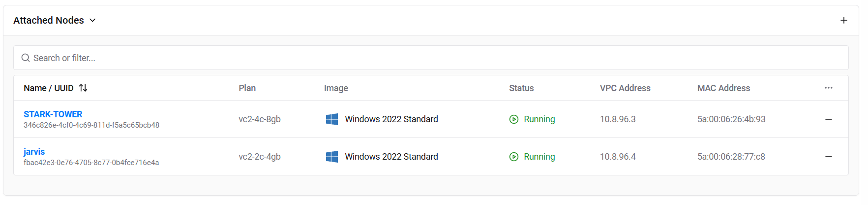Click Running text in STARK-TOWER row

pyautogui.click(x=539, y=119)
